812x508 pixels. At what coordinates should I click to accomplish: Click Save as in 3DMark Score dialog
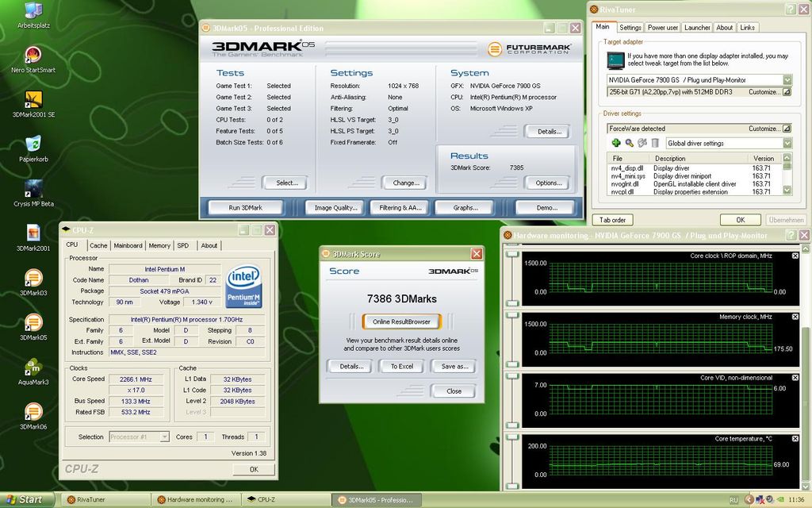(x=454, y=366)
